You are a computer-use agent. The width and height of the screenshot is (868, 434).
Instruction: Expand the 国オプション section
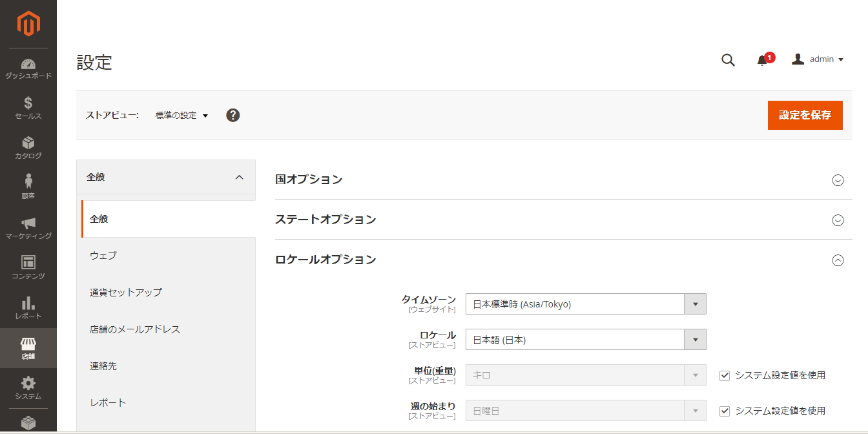coord(838,180)
